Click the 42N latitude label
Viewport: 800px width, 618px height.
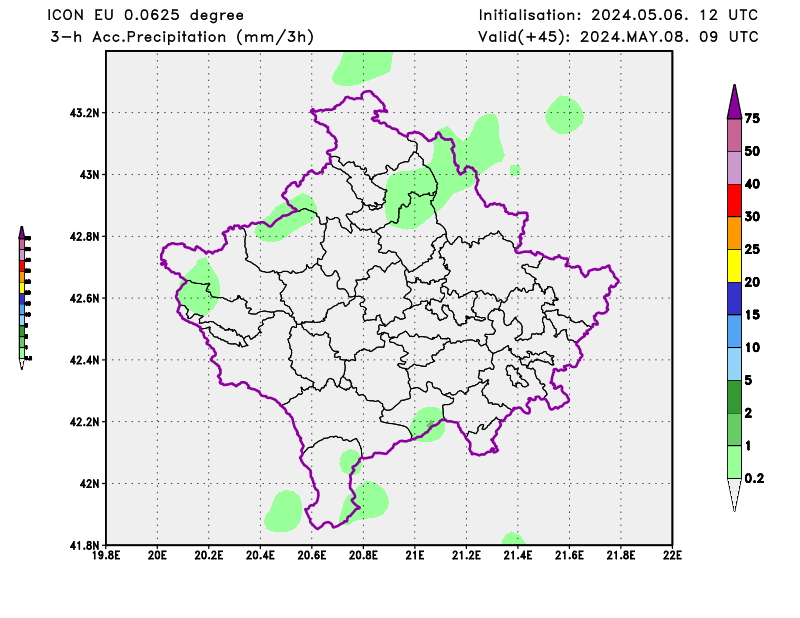coord(92,484)
